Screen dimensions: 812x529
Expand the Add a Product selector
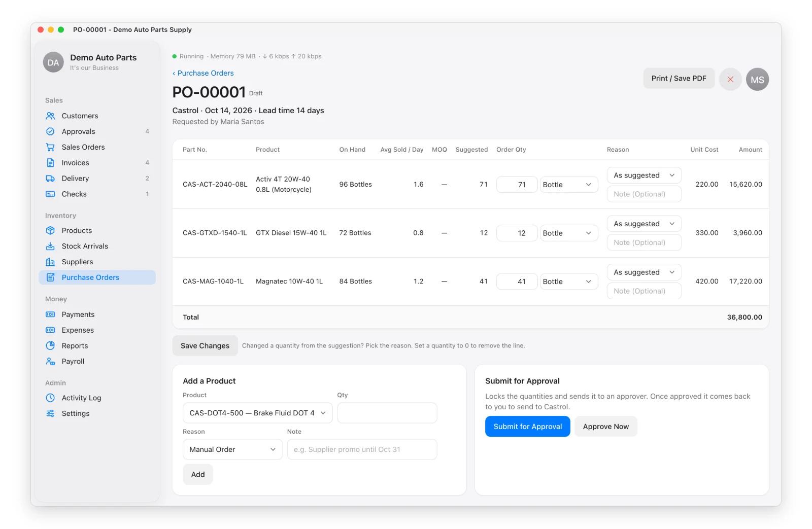coord(257,413)
